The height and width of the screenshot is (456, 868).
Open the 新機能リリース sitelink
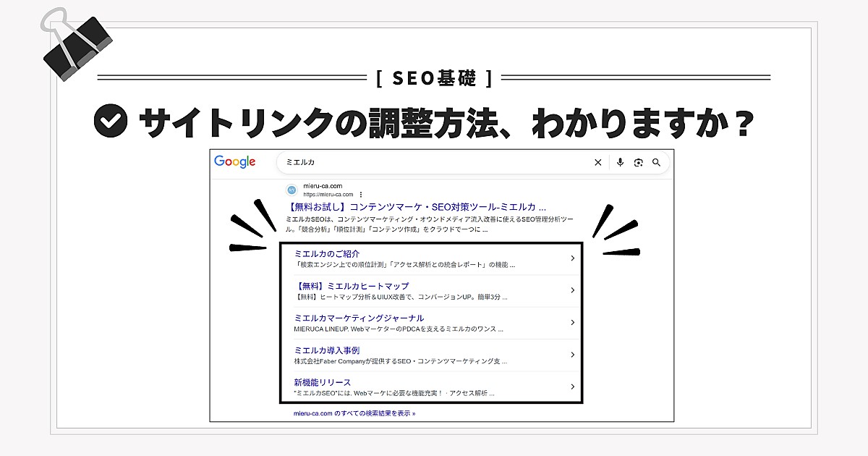pos(323,382)
